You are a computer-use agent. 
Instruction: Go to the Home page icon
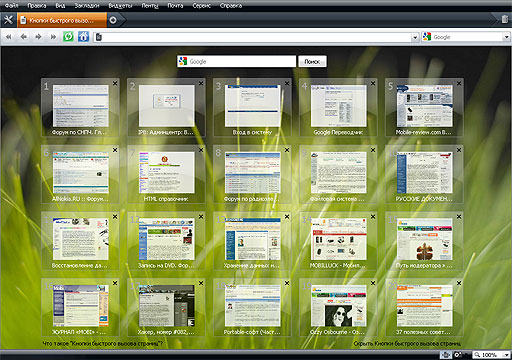[x=83, y=37]
